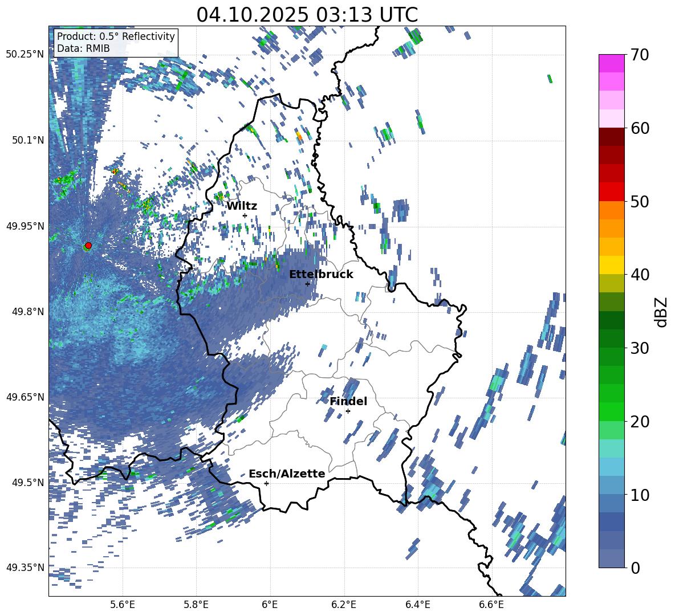Click the colorbar tick label 60
The height and width of the screenshot is (616, 675).
click(640, 128)
